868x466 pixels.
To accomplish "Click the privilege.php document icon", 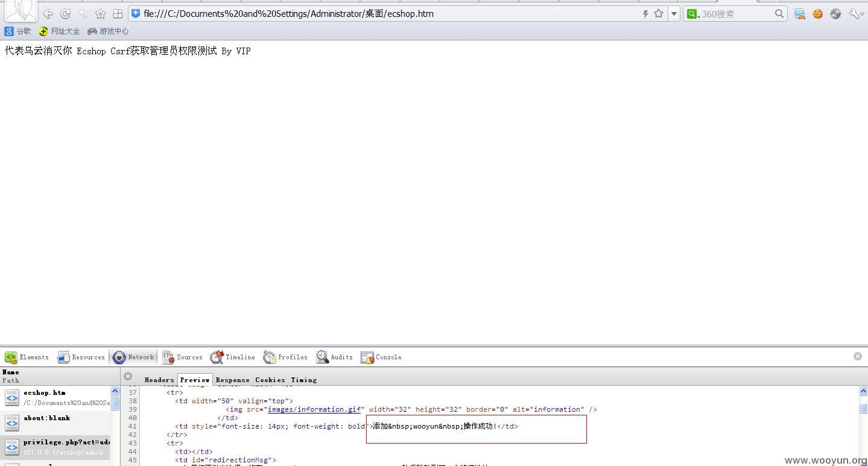I will tap(12, 447).
